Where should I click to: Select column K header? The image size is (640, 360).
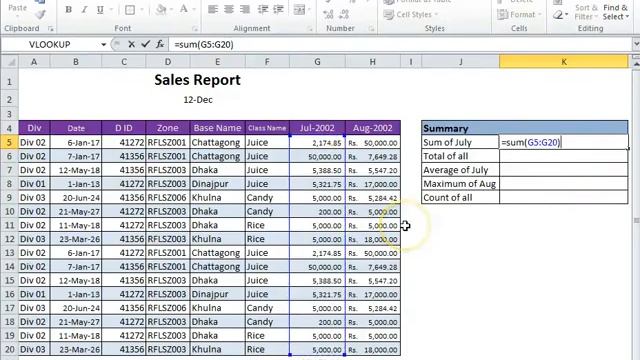pos(564,62)
